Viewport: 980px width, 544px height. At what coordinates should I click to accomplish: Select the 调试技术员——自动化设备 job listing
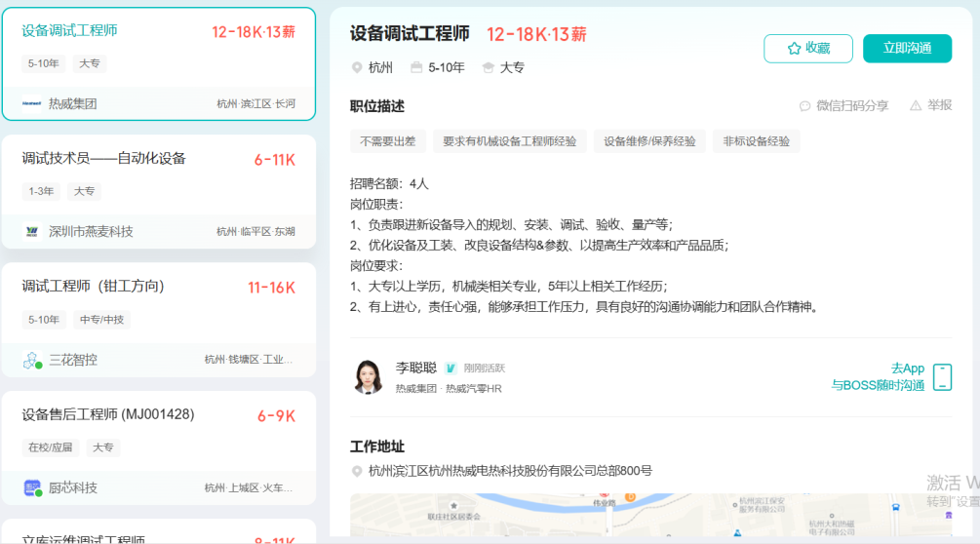pos(104,159)
